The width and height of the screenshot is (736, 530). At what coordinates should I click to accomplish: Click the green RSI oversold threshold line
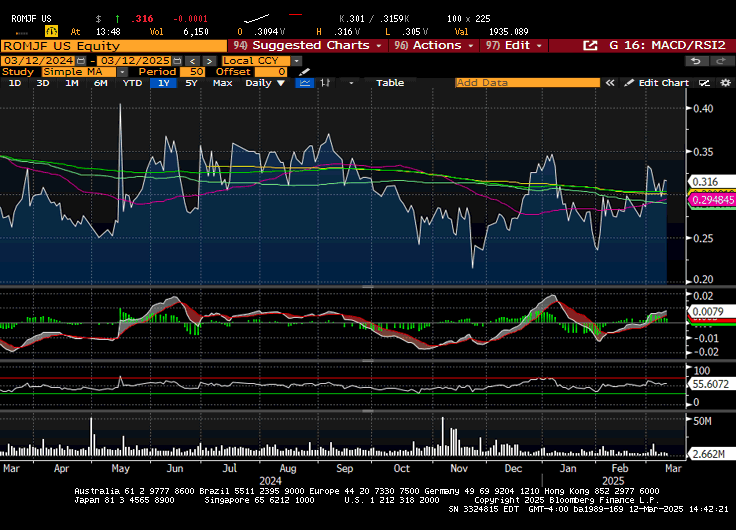[x=343, y=393]
